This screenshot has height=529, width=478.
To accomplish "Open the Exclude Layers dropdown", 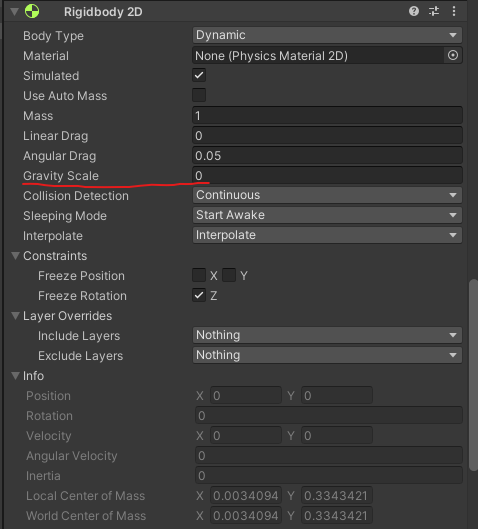I will 327,355.
